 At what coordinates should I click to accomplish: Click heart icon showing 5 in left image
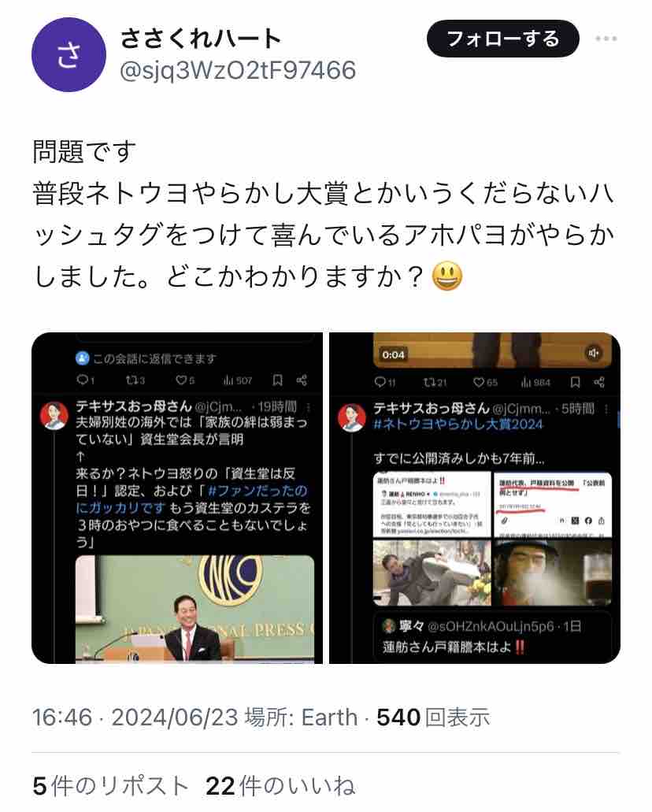tap(181, 380)
